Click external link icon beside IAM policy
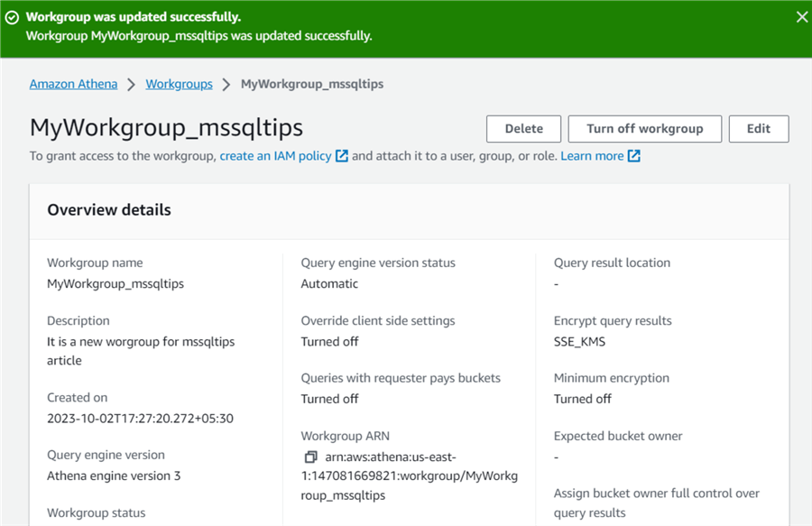812x526 pixels. (x=342, y=156)
